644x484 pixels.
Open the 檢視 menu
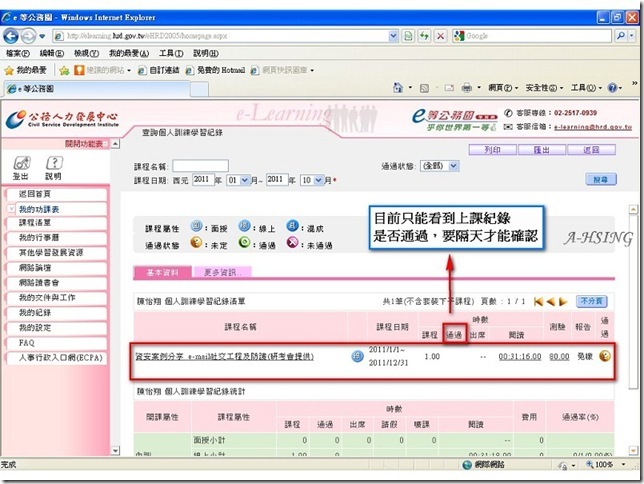(x=86, y=53)
